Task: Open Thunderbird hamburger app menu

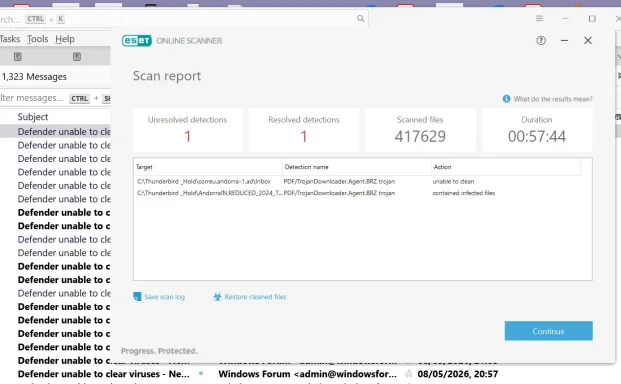Action: pyautogui.click(x=539, y=19)
